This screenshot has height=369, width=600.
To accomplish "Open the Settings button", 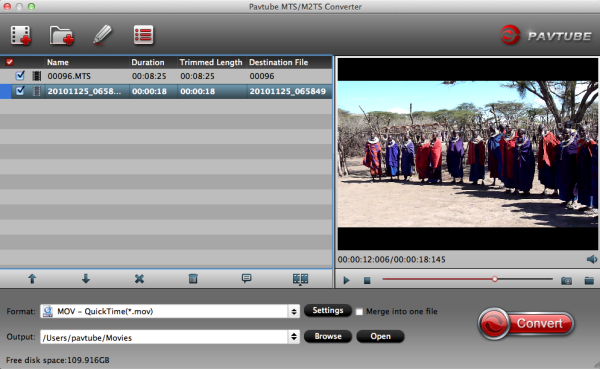I will click(x=328, y=310).
